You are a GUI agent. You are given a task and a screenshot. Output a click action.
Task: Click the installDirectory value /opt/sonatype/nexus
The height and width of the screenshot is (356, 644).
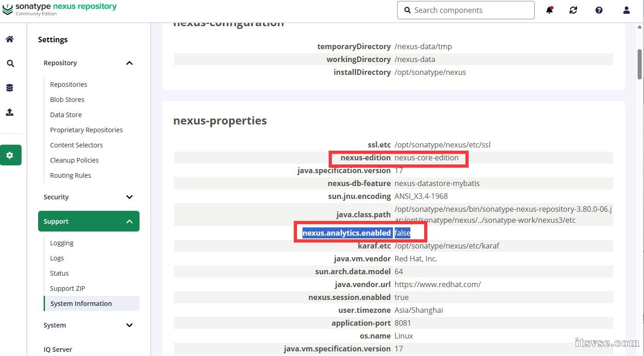point(430,72)
